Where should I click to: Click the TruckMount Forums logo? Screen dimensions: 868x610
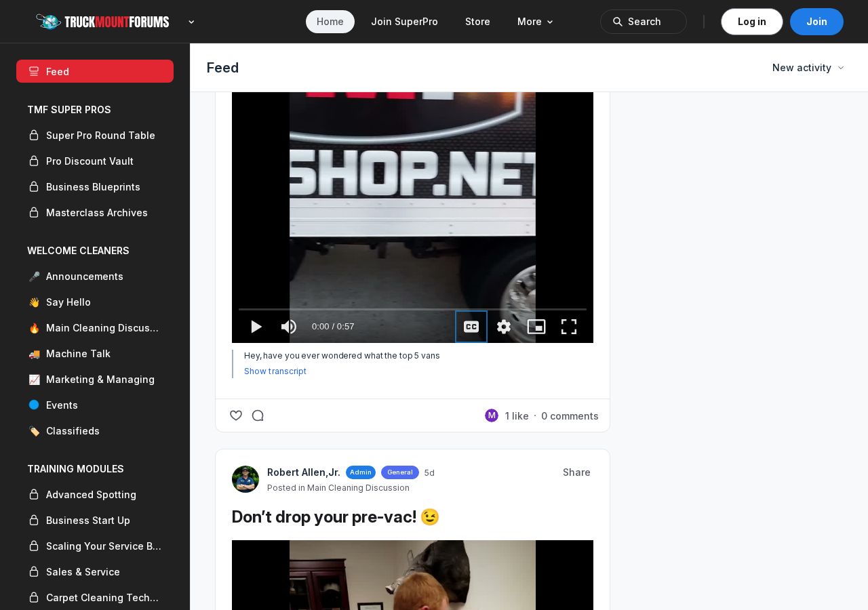point(102,22)
